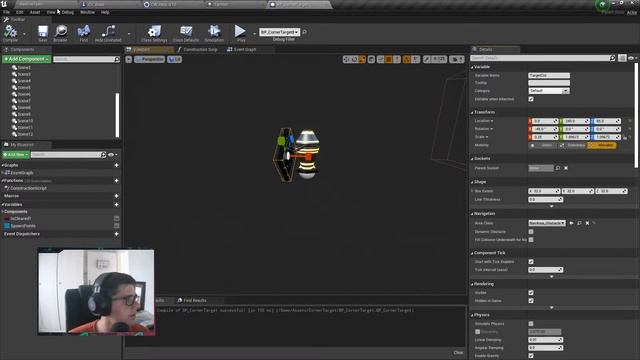The image size is (640, 360).
Task: Open camera speed control in viewport
Action: tap(457, 60)
